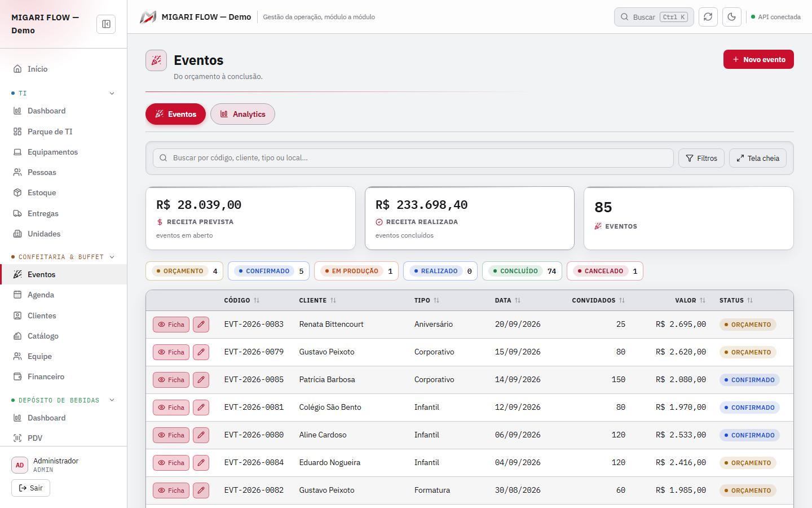Collapse the Depósito de Bebidas section

112,400
